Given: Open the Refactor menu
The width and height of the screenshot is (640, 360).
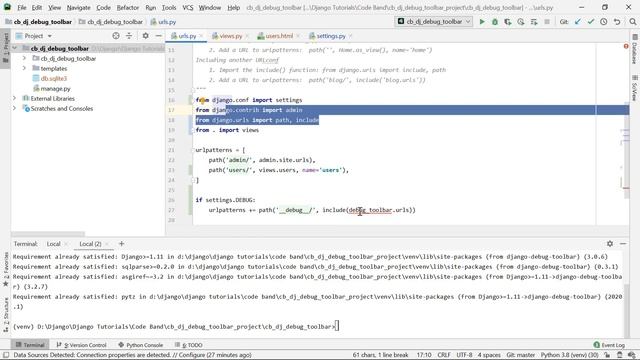Looking at the screenshot, I should point(128,7).
